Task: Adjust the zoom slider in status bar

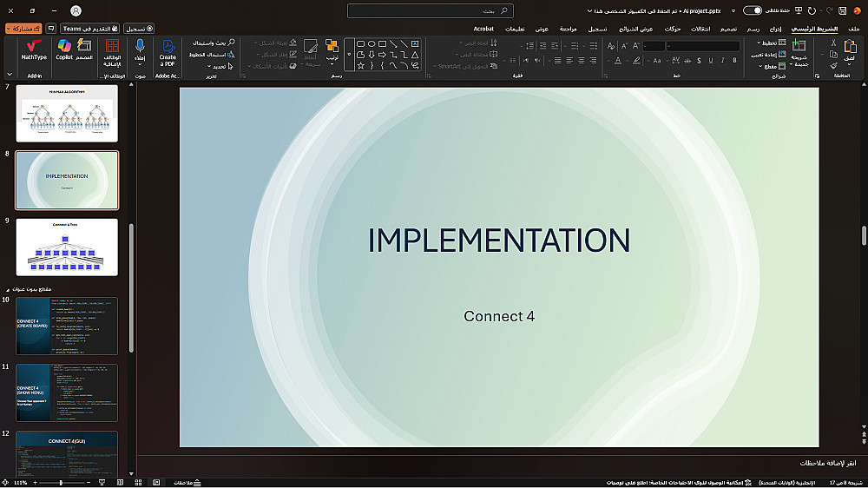Action: click(61, 482)
